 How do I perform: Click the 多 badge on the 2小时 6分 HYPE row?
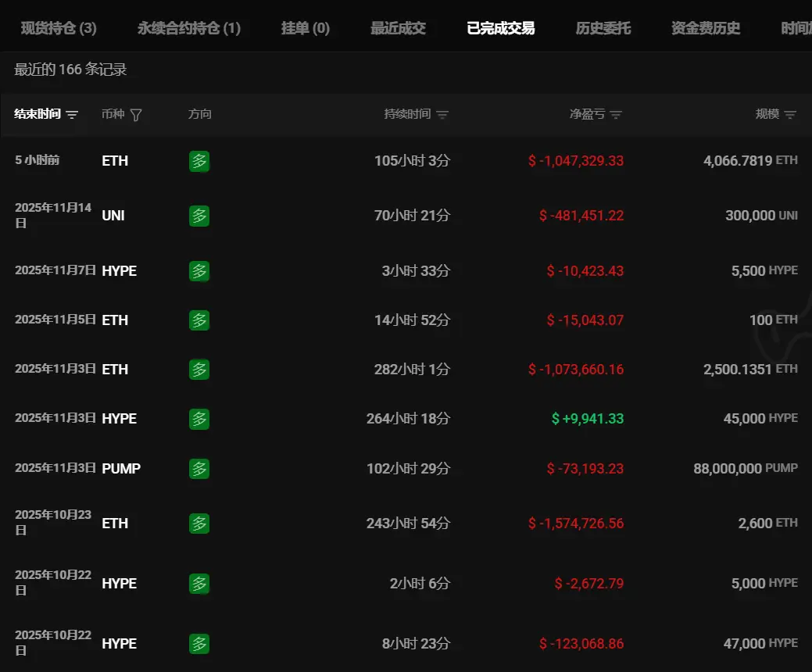199,584
